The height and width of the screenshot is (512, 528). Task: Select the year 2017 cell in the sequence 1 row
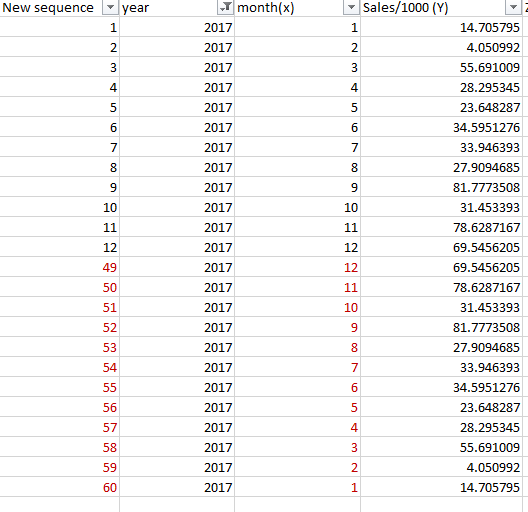click(177, 27)
